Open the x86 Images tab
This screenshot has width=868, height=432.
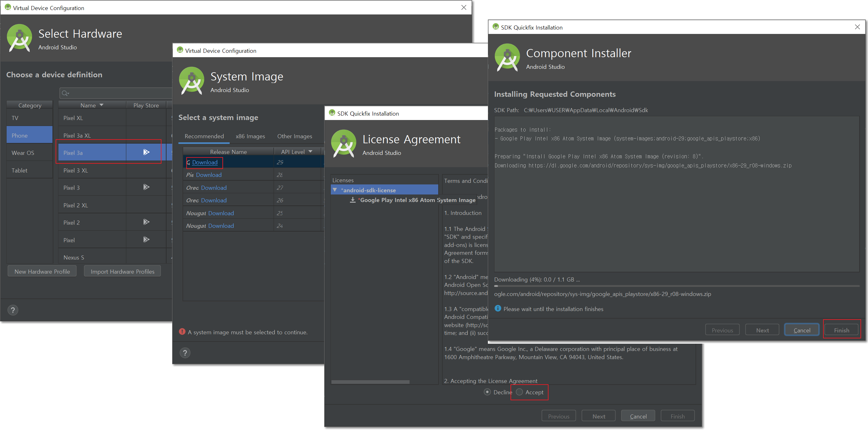(x=250, y=136)
